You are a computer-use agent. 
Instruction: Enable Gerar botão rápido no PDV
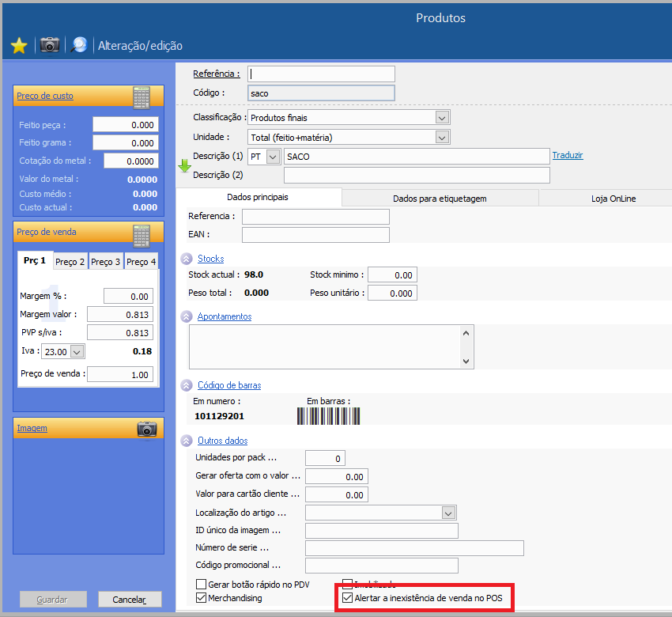click(202, 585)
